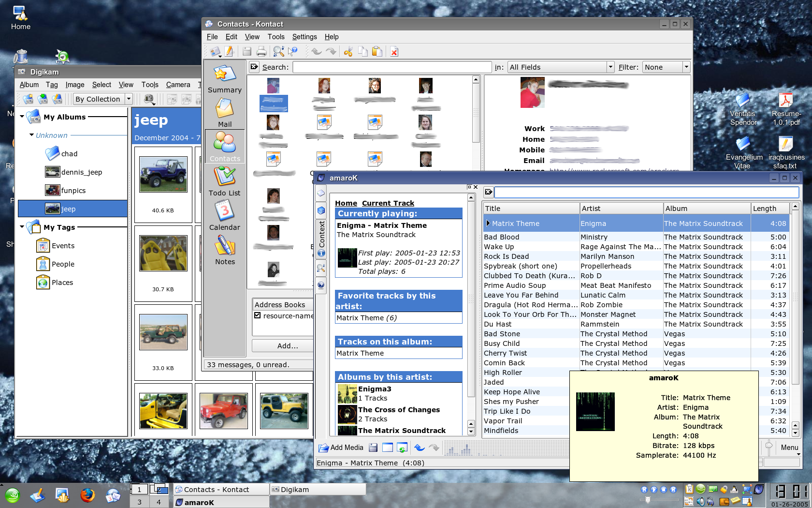Click the info icon below Context tab

pos(321,253)
